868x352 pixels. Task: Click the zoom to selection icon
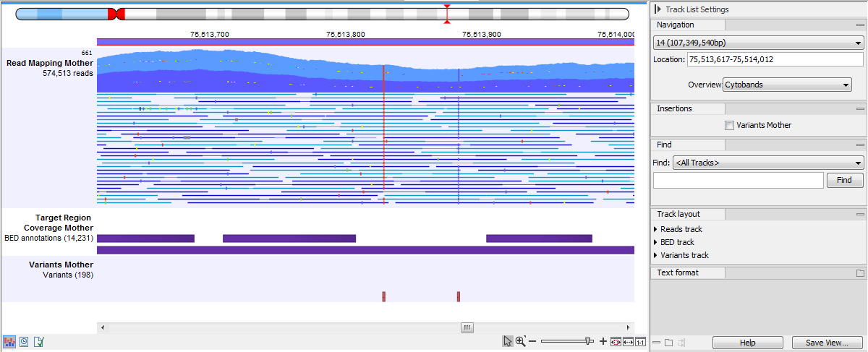616,341
